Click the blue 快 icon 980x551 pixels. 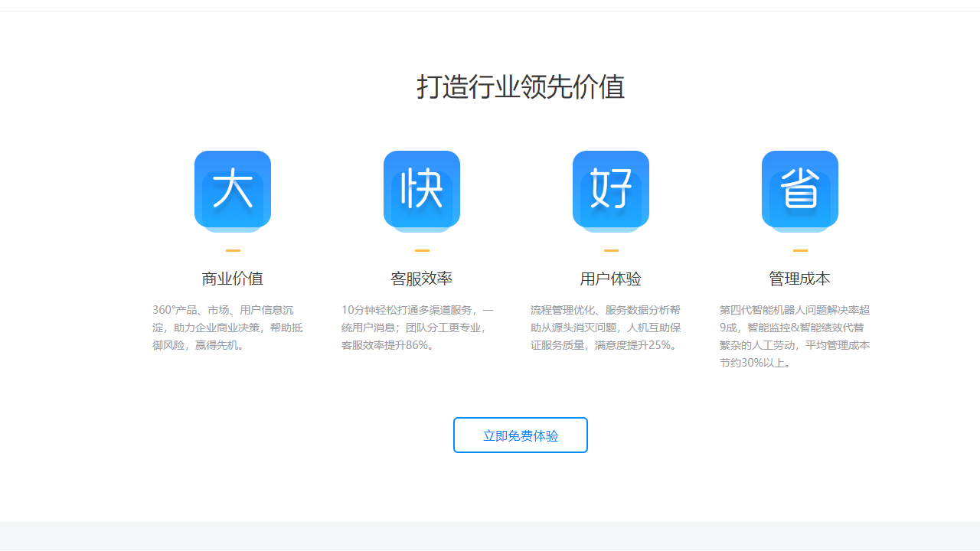[422, 191]
